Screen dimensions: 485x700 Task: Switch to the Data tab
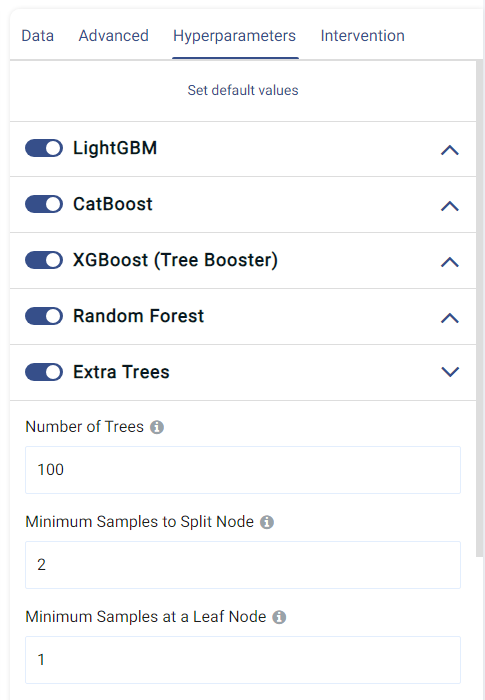tap(38, 36)
